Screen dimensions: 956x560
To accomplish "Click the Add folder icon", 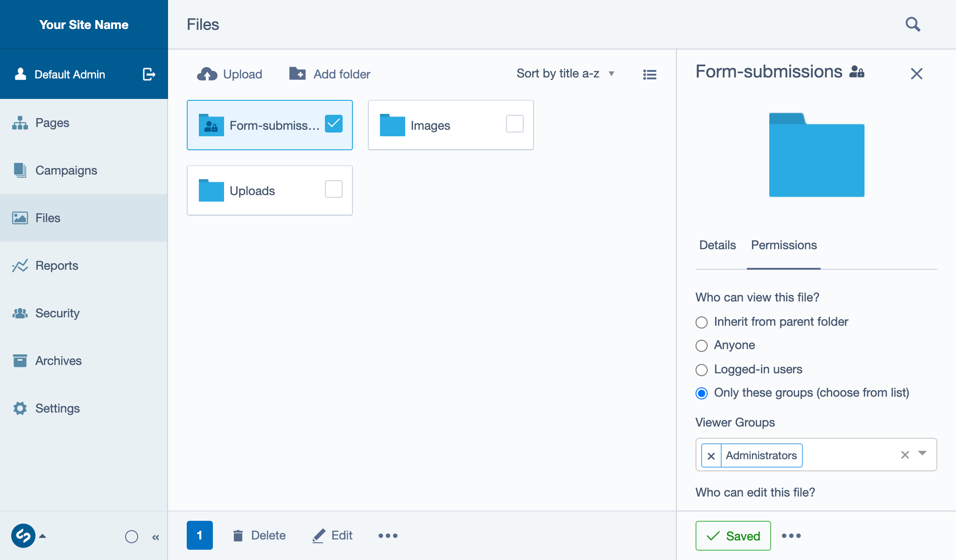I will pos(297,74).
